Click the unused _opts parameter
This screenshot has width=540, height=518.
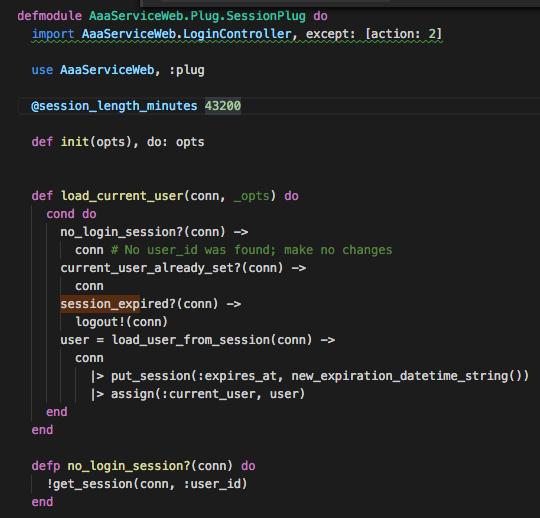251,196
